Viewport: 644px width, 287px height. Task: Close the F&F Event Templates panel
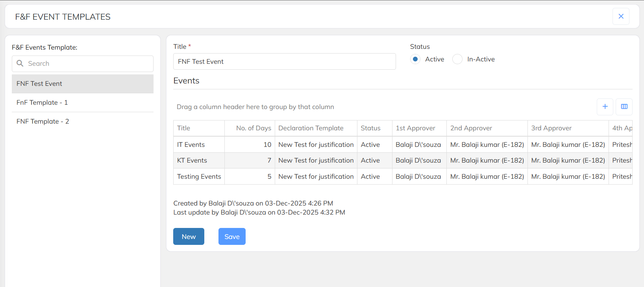coord(621,17)
